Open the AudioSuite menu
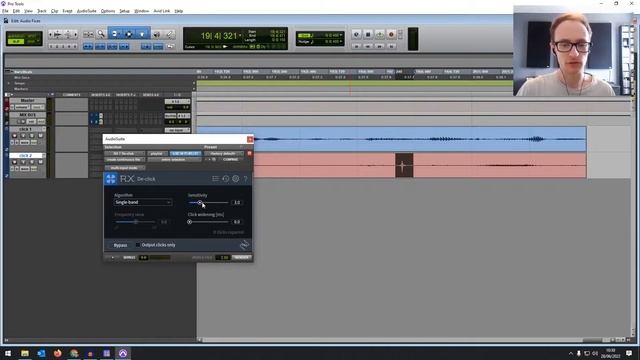640x360 pixels. coord(87,11)
